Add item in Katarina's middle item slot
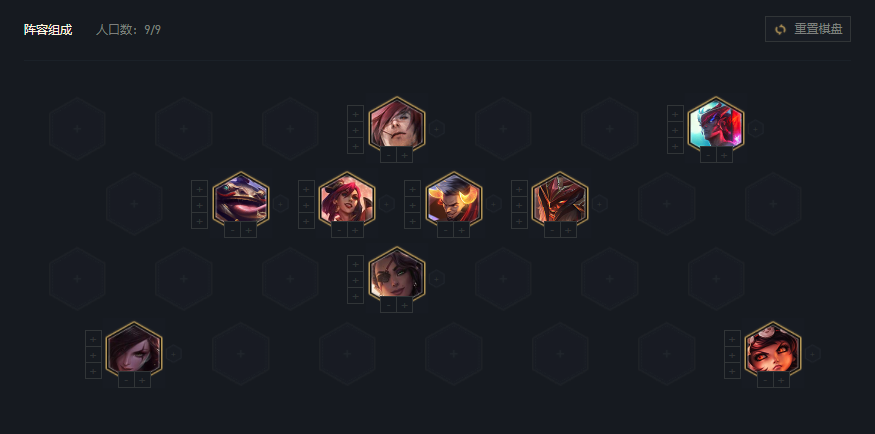This screenshot has width=875, height=434. click(93, 354)
